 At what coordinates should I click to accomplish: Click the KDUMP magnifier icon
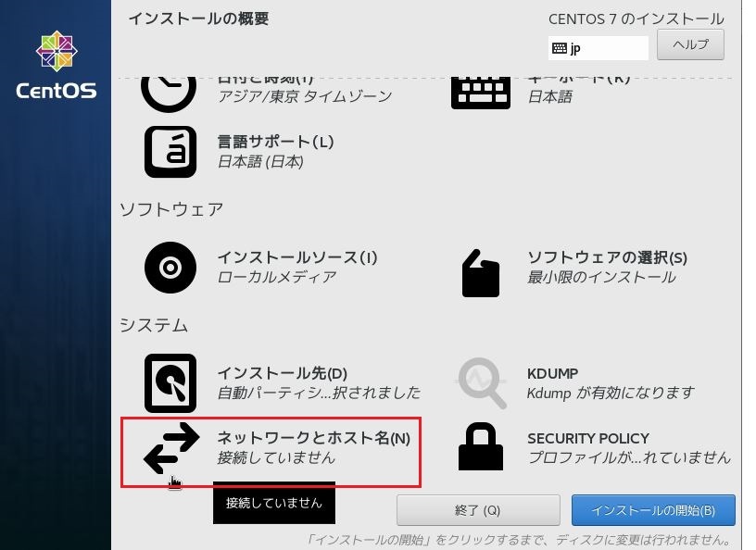tap(481, 383)
